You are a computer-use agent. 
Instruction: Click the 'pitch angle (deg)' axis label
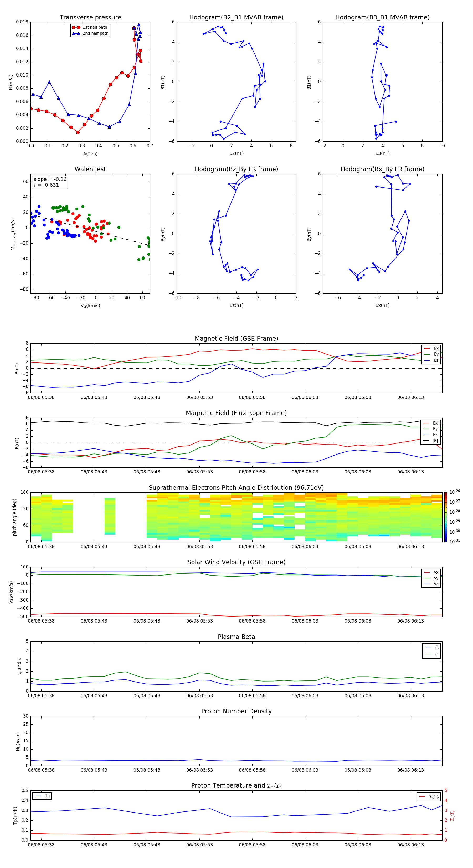pos(14,517)
